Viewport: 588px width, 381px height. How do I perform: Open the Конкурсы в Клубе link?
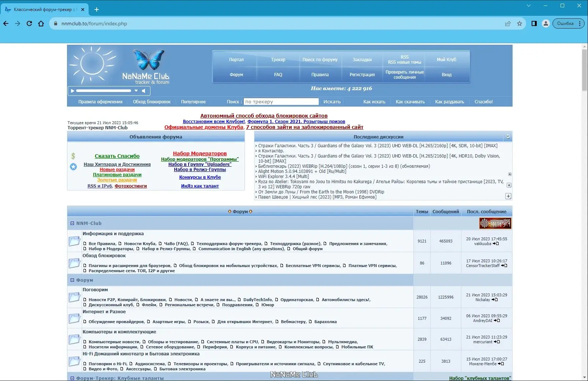[200, 177]
